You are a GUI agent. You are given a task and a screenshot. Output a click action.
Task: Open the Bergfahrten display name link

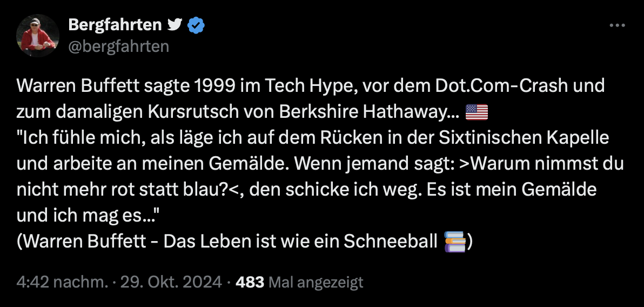coord(115,25)
